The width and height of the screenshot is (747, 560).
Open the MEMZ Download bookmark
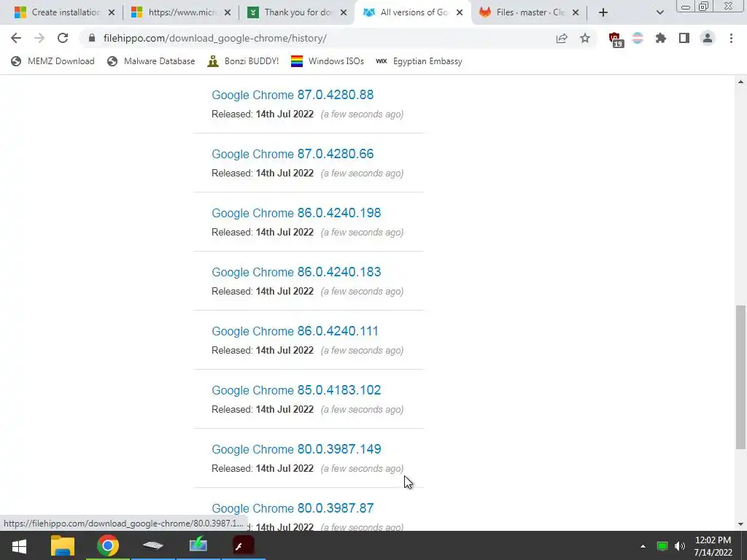[x=53, y=61]
